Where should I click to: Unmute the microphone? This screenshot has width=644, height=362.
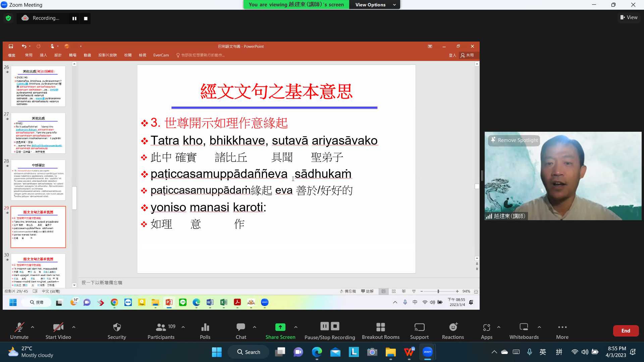coord(19,327)
